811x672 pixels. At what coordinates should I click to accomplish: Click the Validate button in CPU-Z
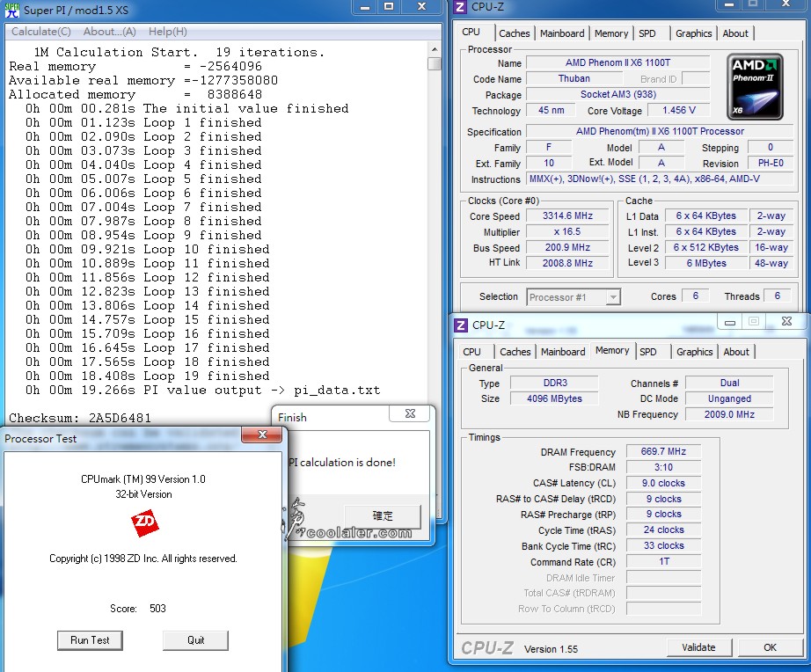click(x=698, y=647)
